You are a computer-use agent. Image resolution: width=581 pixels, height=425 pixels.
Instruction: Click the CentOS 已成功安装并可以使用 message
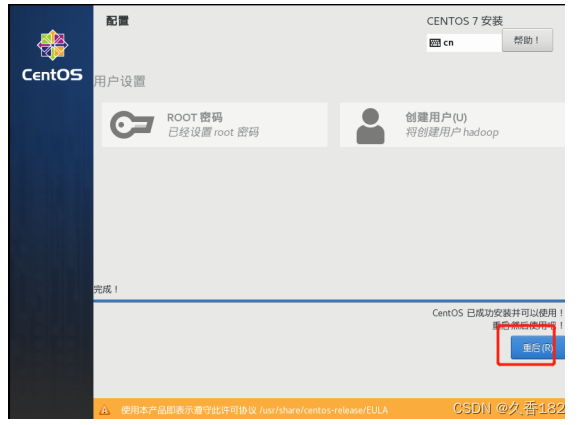coord(498,313)
